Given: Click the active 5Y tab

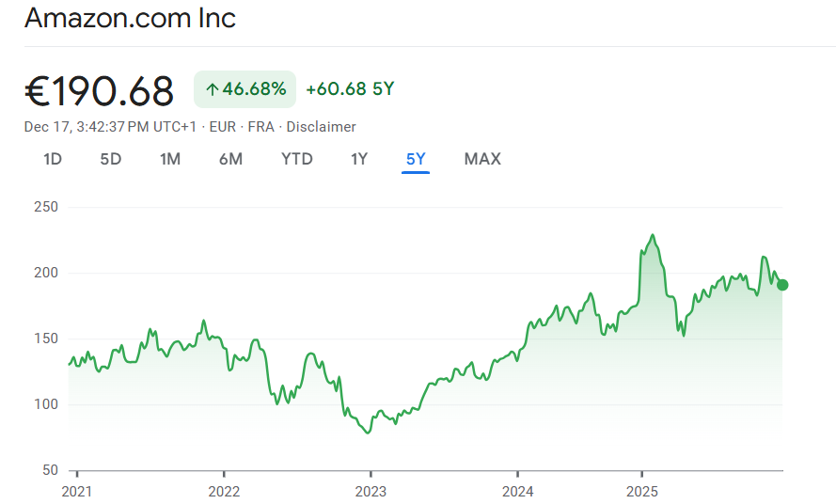Looking at the screenshot, I should [x=416, y=159].
